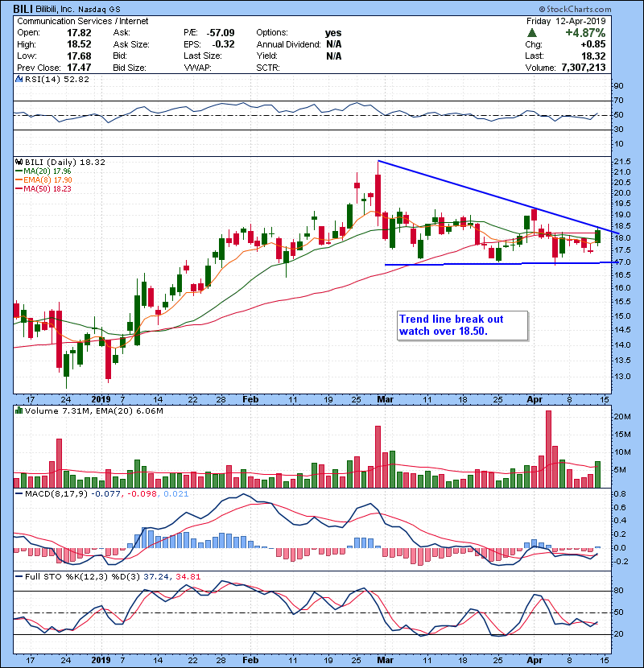Viewport: 644px width, 668px height.
Task: Click the Volume value 7,307,213
Action: tap(584, 68)
